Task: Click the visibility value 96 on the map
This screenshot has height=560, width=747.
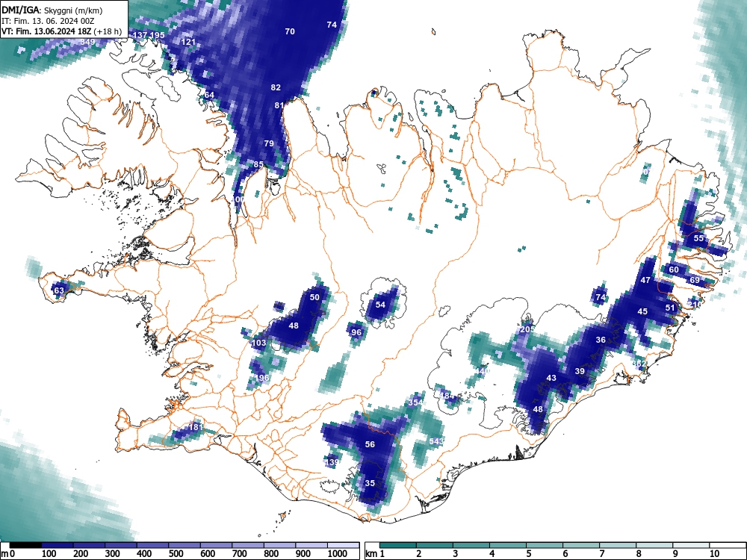Action: pos(356,332)
